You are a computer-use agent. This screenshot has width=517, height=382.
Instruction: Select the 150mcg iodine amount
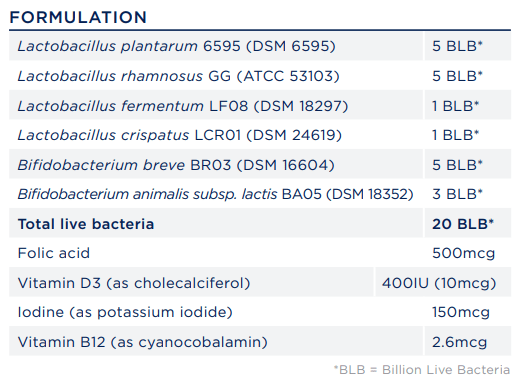pyautogui.click(x=461, y=312)
